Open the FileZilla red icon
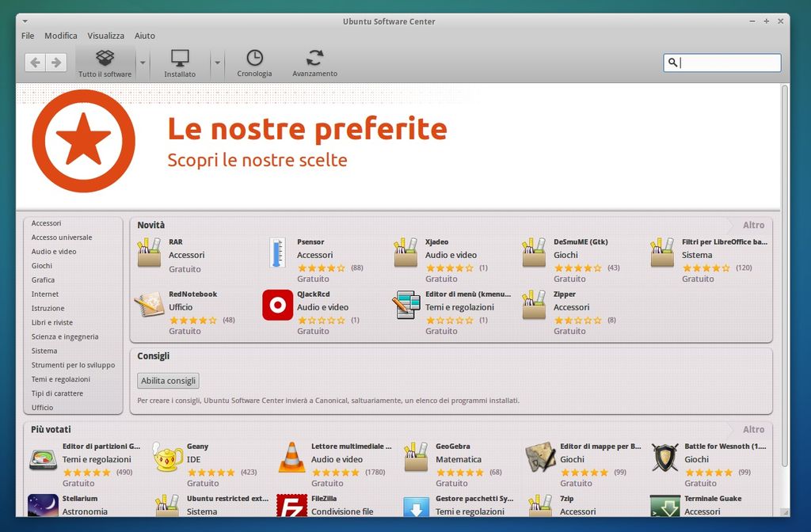Screen dimensions: 811x532 pos(291,506)
